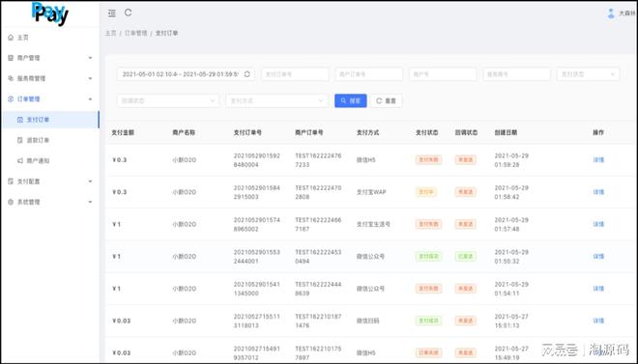638x364 pixels.
Task: Click the green 已发送 callback status tag
Action: pyautogui.click(x=466, y=256)
